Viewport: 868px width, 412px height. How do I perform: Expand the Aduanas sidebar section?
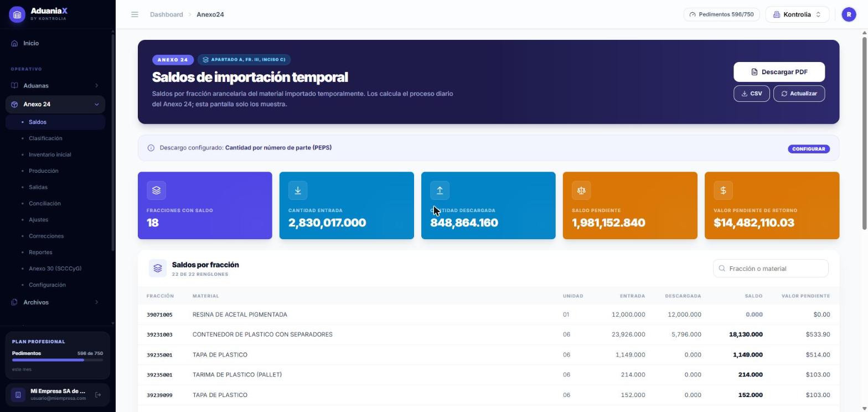(55, 86)
